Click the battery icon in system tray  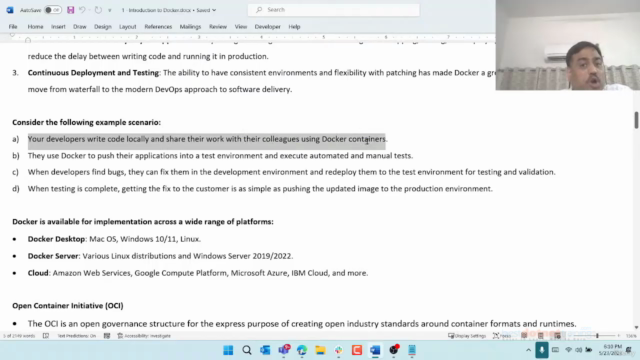pyautogui.click(x=589, y=350)
